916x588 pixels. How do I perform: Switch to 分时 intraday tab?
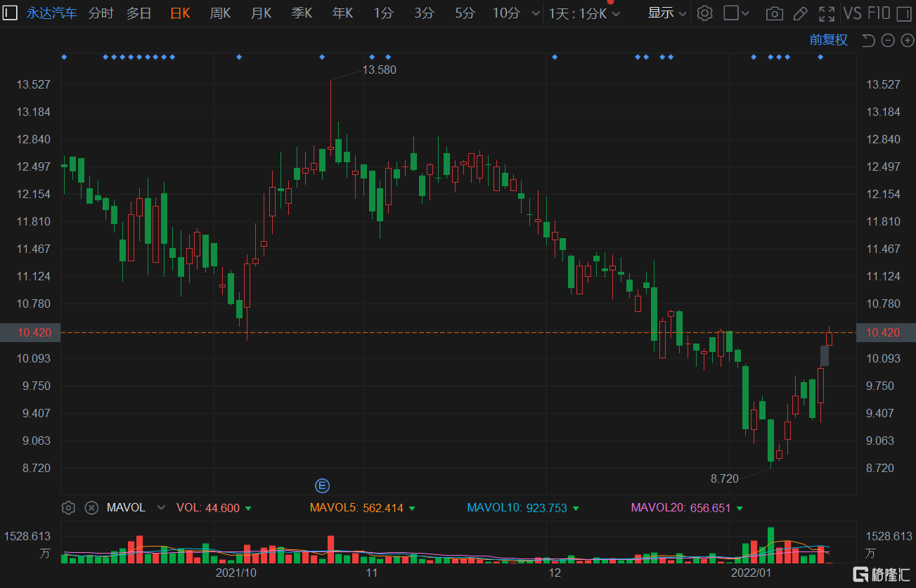[x=101, y=13]
